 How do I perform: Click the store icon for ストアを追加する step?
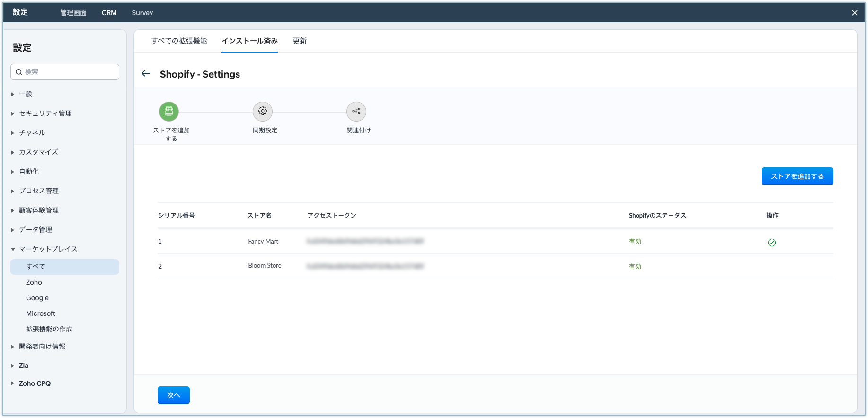(169, 112)
